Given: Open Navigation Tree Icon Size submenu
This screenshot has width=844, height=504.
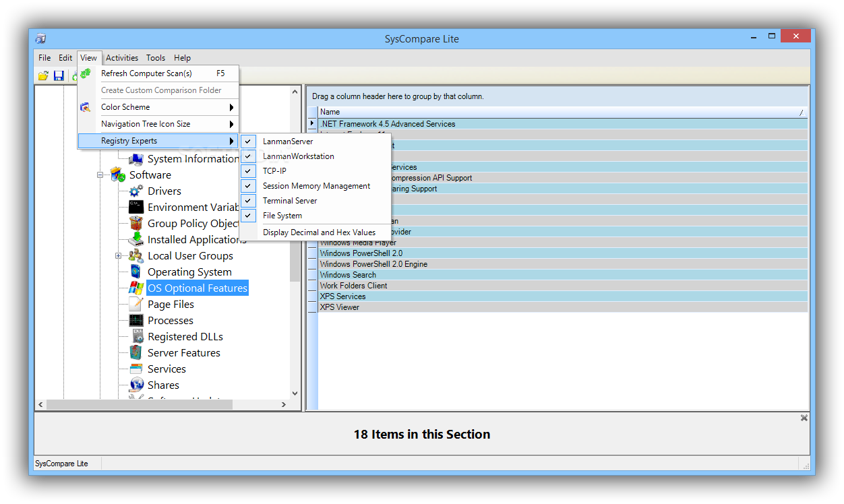Looking at the screenshot, I should [158, 124].
